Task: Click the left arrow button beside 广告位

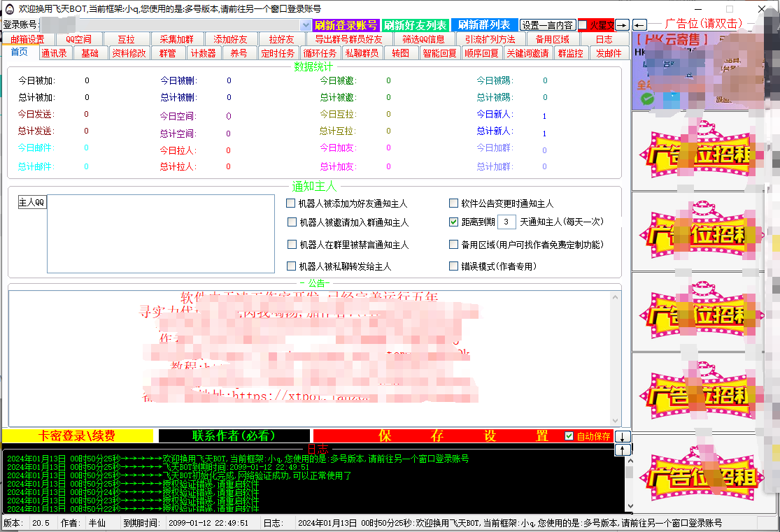Action: pyautogui.click(x=639, y=25)
